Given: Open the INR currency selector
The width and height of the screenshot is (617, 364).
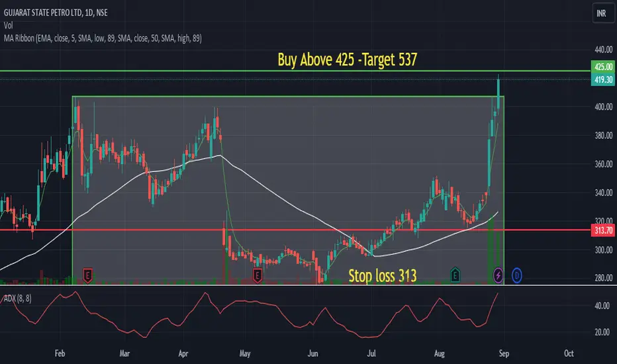Looking at the screenshot, I should click(602, 13).
